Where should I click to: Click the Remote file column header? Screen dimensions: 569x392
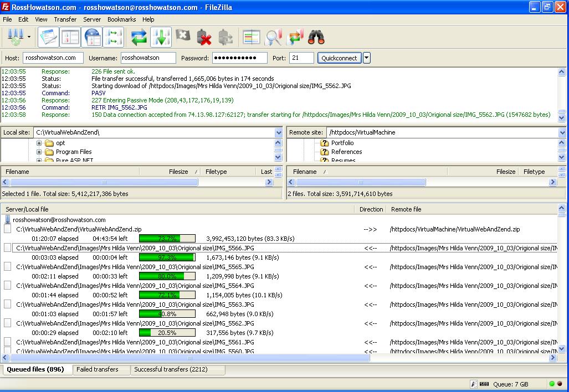click(x=471, y=209)
